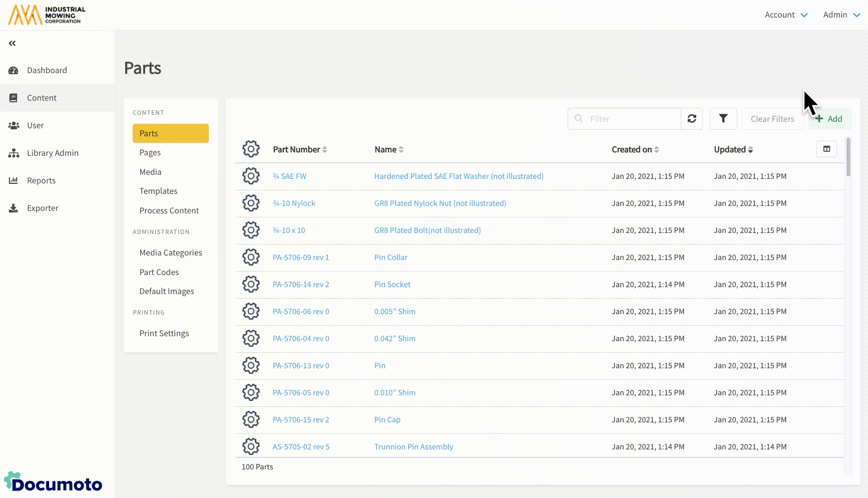The height and width of the screenshot is (498, 868).
Task: Switch to Pages in Content menu
Action: click(x=150, y=153)
